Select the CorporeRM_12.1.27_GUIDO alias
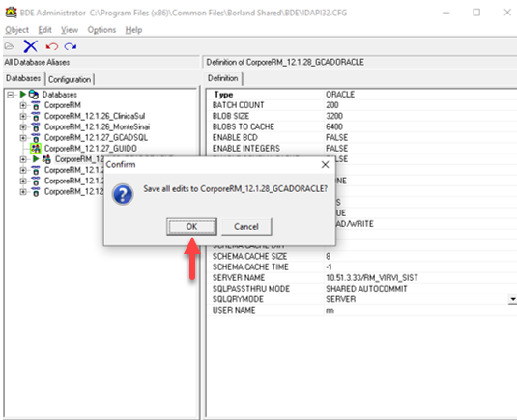Screen dimensions: 517x420 pyautogui.click(x=91, y=149)
